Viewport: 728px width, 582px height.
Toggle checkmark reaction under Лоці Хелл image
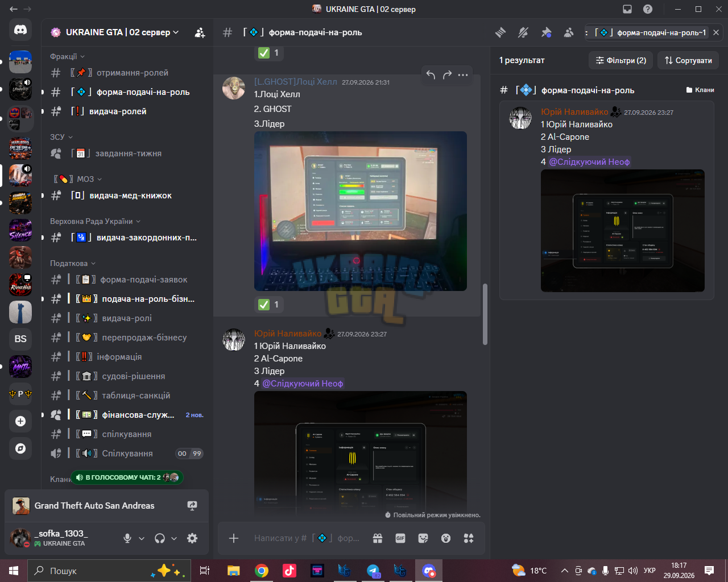(x=269, y=305)
